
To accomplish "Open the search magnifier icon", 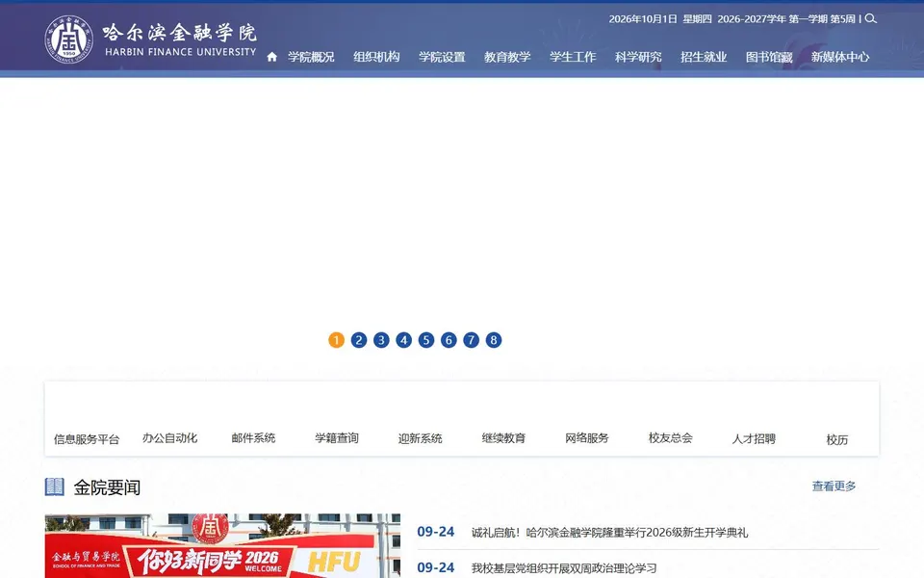I will tap(870, 19).
